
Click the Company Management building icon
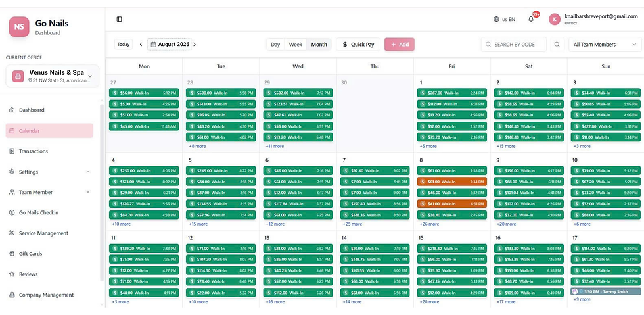click(x=12, y=295)
